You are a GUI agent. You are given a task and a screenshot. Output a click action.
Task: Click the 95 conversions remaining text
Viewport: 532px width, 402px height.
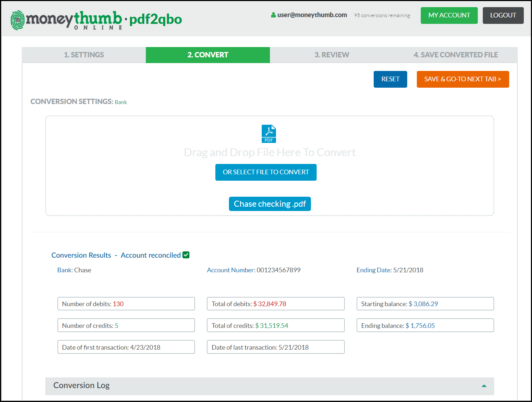[x=382, y=15]
